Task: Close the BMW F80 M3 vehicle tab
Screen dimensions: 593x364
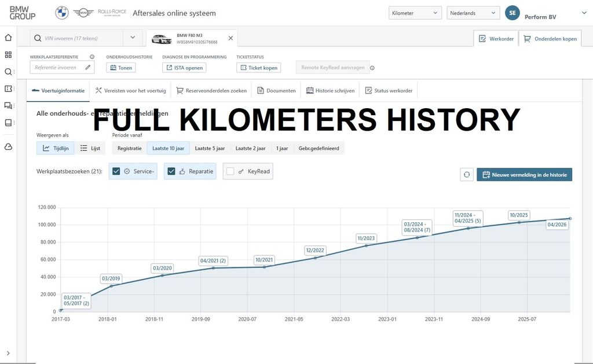Action: tap(230, 38)
